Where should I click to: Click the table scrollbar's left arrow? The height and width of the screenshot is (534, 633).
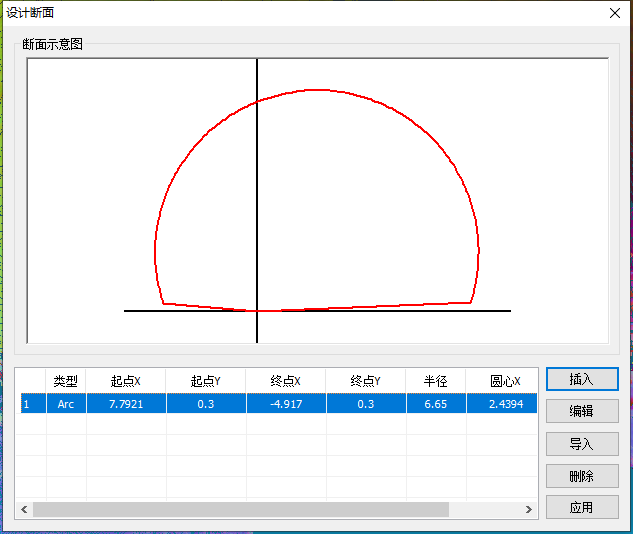pyautogui.click(x=25, y=510)
